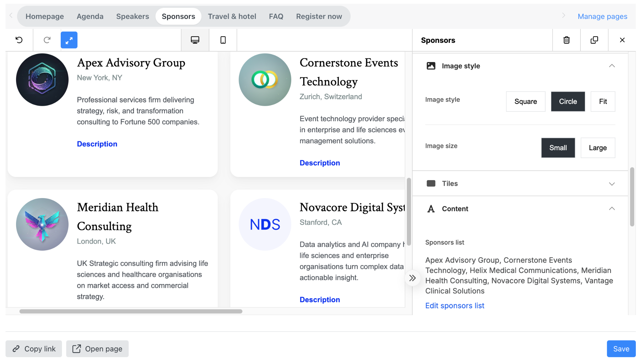Viewport: 644px width, 364px height.
Task: Select Fit image style
Action: (603, 101)
